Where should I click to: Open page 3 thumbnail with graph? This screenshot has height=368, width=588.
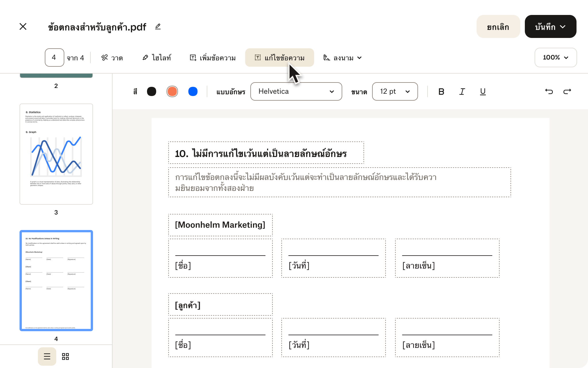[x=56, y=154]
